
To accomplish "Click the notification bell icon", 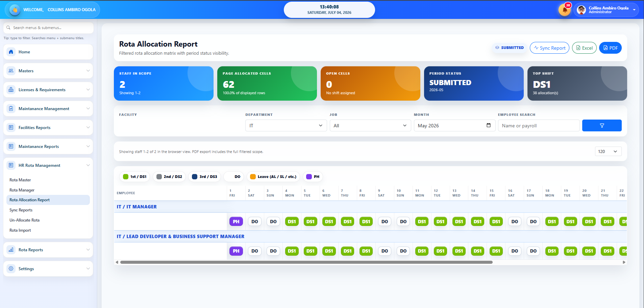I will (x=565, y=10).
